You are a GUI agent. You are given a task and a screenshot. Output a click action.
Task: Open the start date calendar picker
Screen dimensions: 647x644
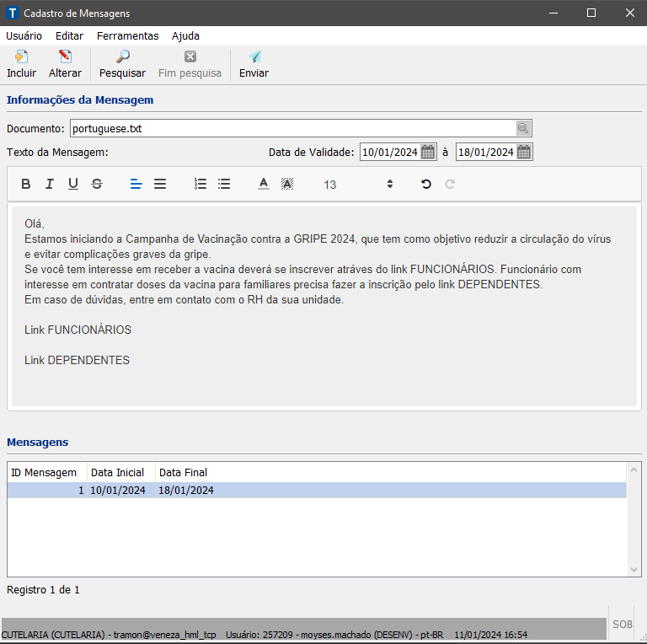pyautogui.click(x=428, y=153)
